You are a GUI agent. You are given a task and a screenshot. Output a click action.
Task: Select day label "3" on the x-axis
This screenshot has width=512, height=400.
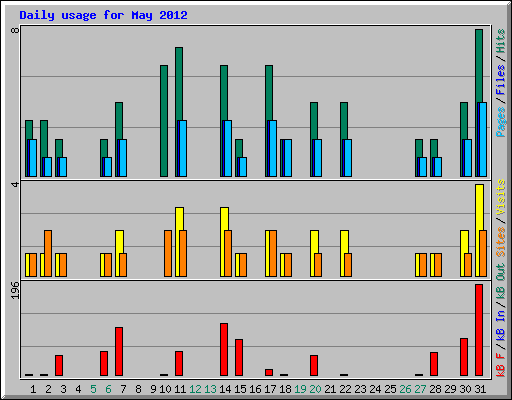[x=63, y=389]
